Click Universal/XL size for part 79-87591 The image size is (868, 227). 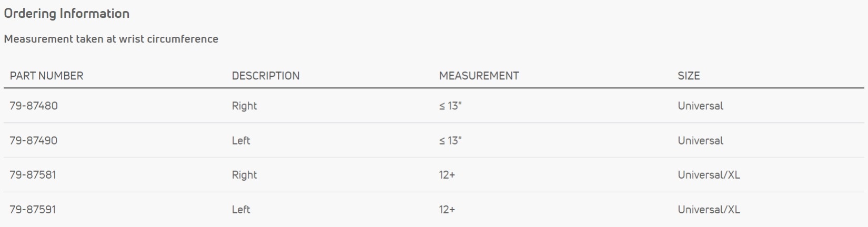[709, 209]
